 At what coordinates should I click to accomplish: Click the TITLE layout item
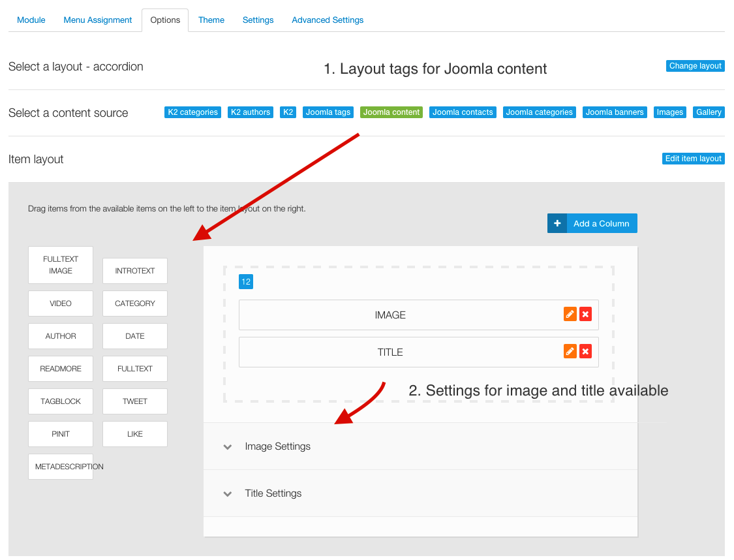(418, 352)
